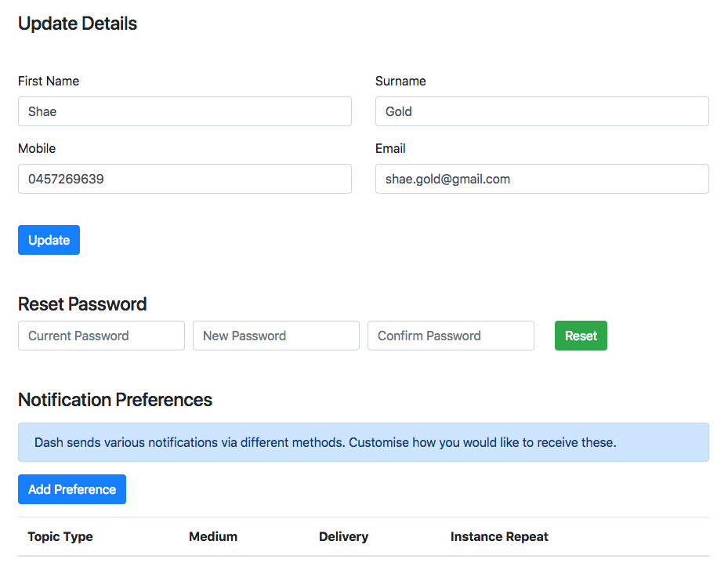The image size is (728, 570).
Task: Click the Mobile label text
Action: pyautogui.click(x=37, y=149)
